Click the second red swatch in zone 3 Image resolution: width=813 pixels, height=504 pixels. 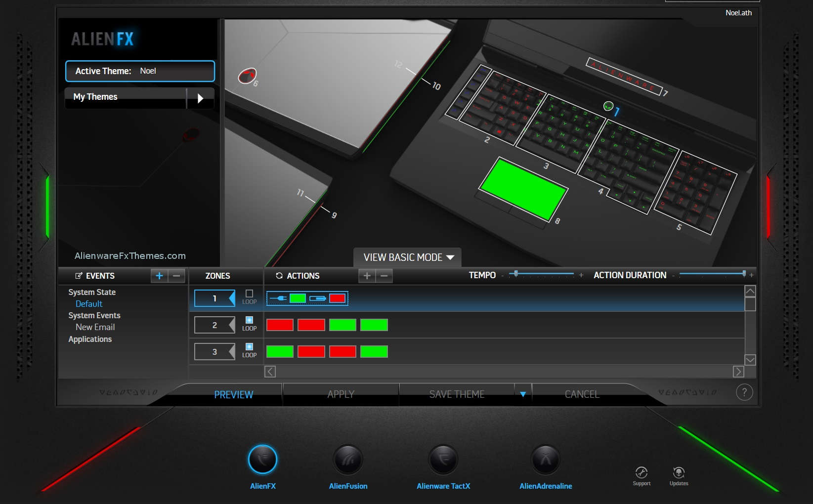[342, 351]
